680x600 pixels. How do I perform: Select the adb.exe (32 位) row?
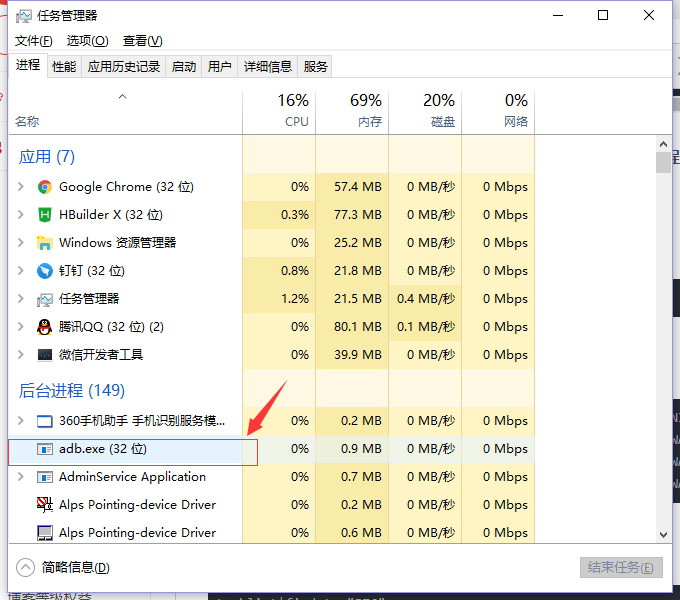[271, 449]
